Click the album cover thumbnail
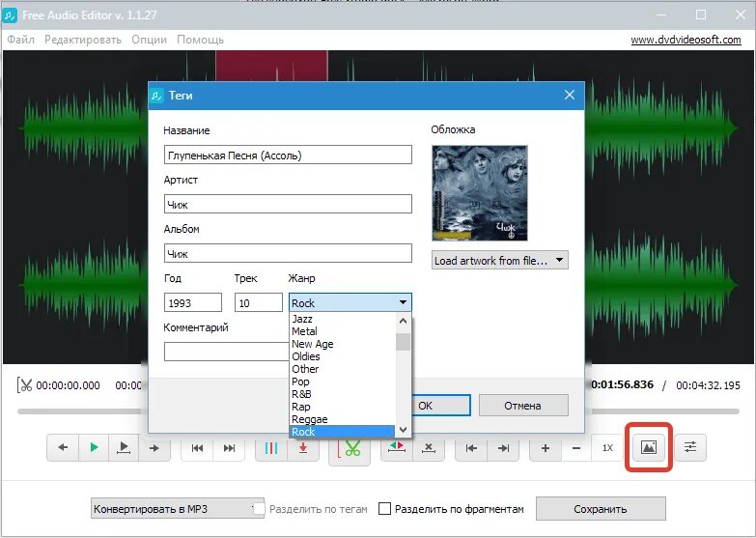 click(x=480, y=193)
